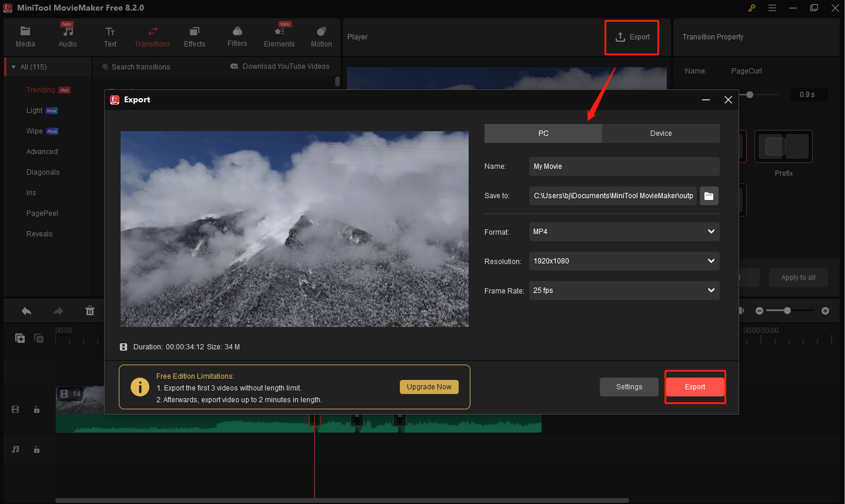Click the red Export button in dialog
845x504 pixels.
tap(695, 387)
